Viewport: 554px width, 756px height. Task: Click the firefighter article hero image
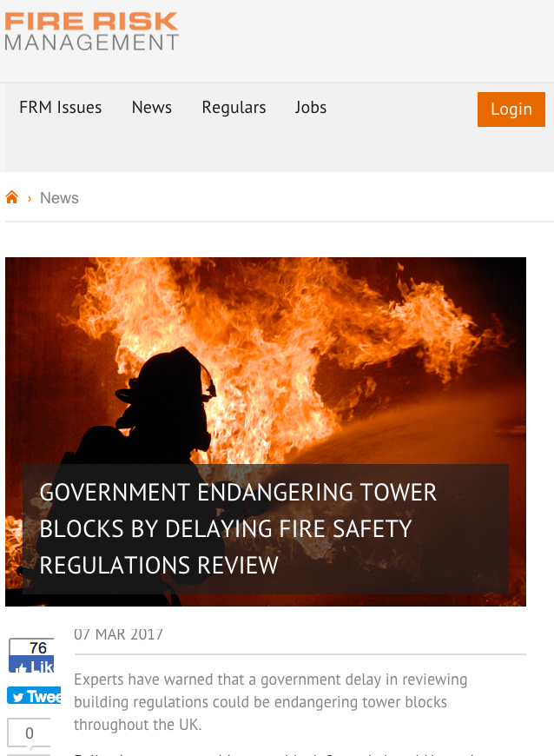point(266,432)
